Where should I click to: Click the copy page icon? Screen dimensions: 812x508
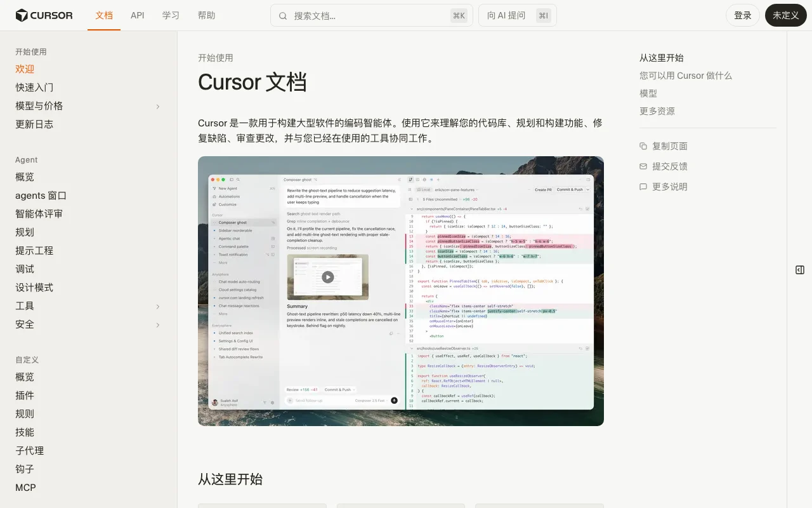(x=643, y=146)
